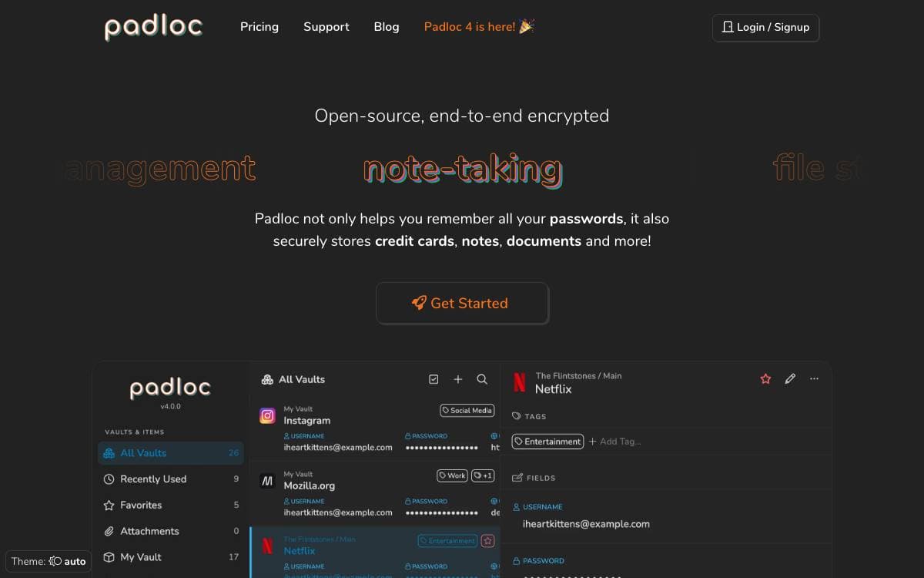This screenshot has height=578, width=924.
Task: Click the Netflix title in detail pane
Action: pos(554,389)
